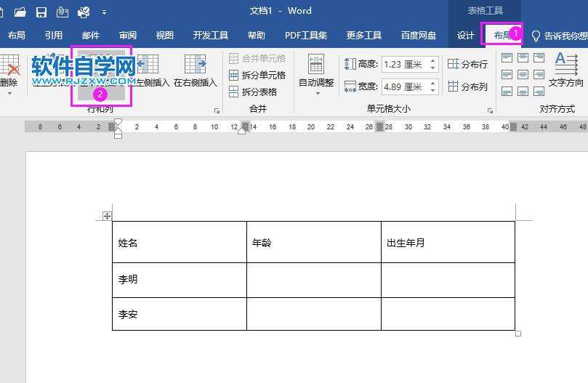This screenshot has height=383, width=588.
Task: Click the 李明 table cell
Action: (180, 280)
